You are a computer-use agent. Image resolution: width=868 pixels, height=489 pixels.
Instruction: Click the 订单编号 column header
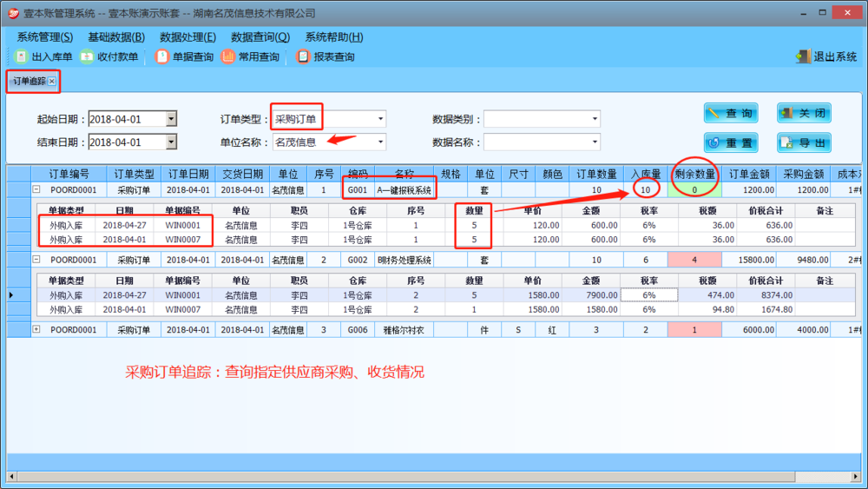[x=69, y=174]
